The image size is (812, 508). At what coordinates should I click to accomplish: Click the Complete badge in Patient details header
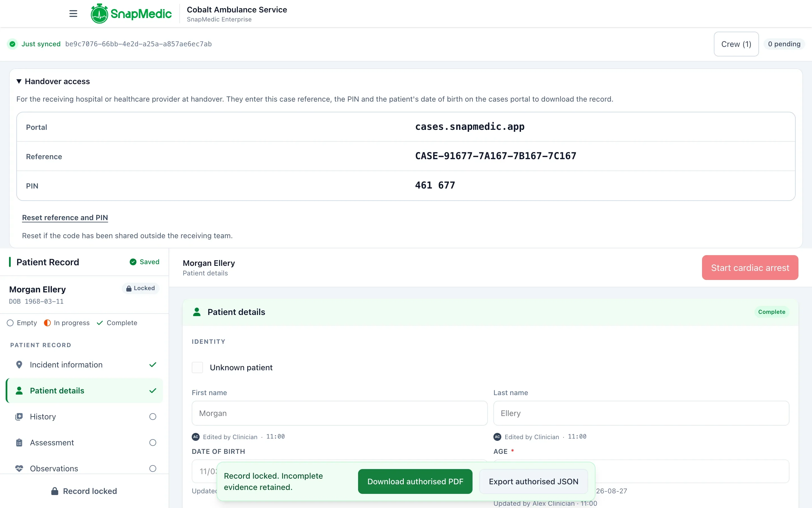pyautogui.click(x=771, y=312)
